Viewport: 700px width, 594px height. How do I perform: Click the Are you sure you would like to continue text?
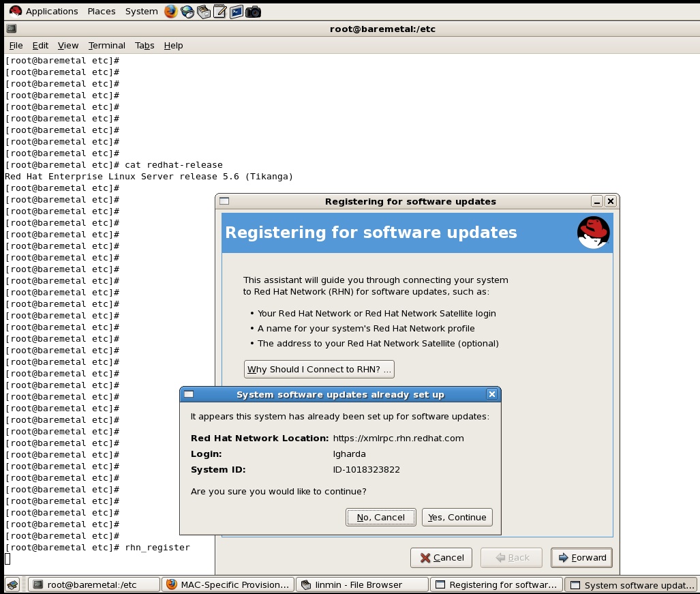tap(279, 491)
